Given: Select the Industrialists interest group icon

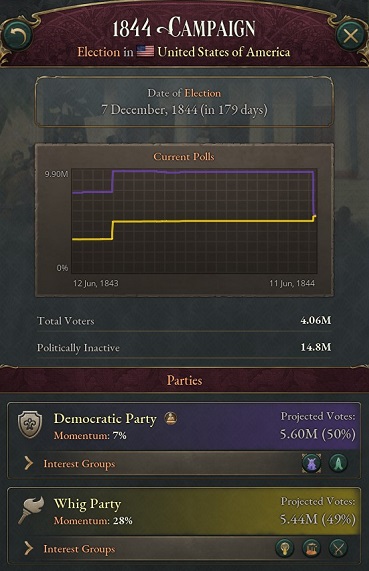Looking at the screenshot, I should (x=312, y=548).
